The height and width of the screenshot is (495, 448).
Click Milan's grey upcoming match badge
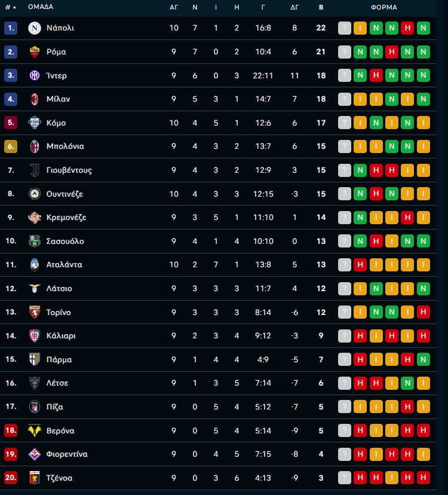(345, 99)
